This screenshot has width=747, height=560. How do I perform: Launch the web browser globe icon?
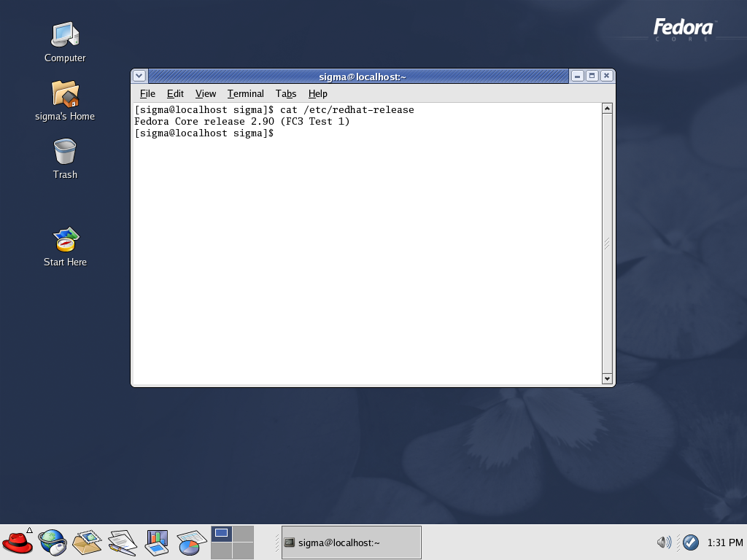52,542
